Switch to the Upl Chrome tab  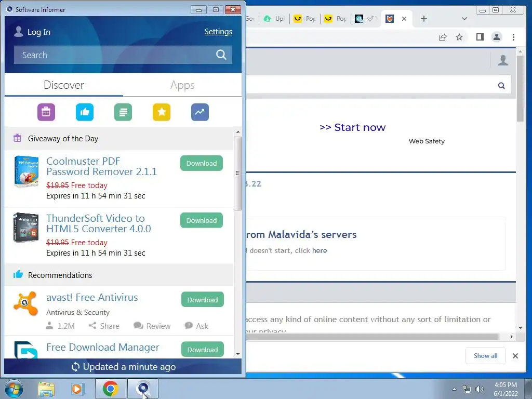[x=274, y=19]
